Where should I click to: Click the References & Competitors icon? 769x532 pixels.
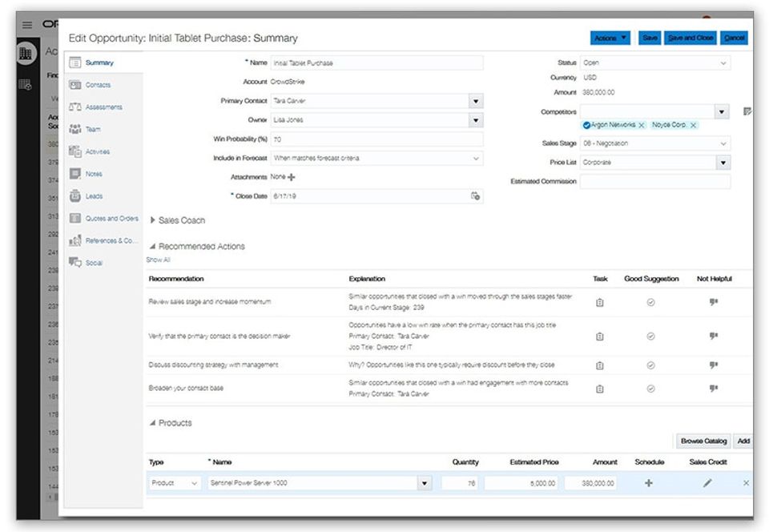pos(75,240)
